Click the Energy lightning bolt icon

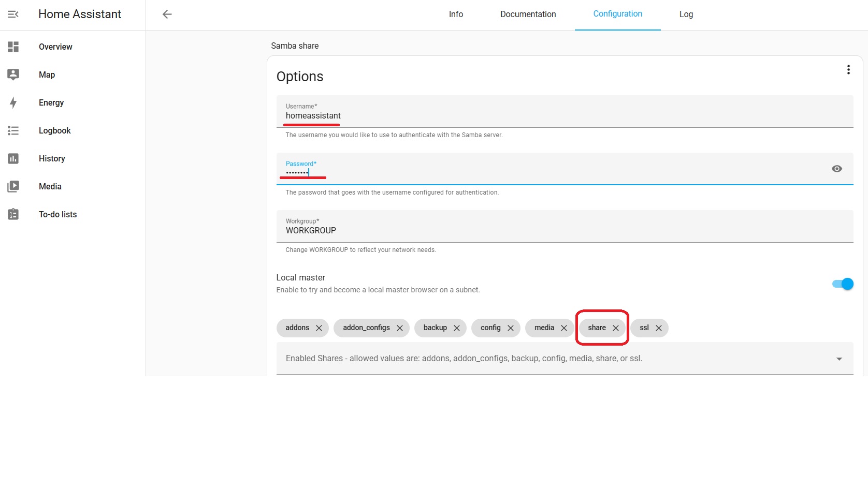coord(13,102)
